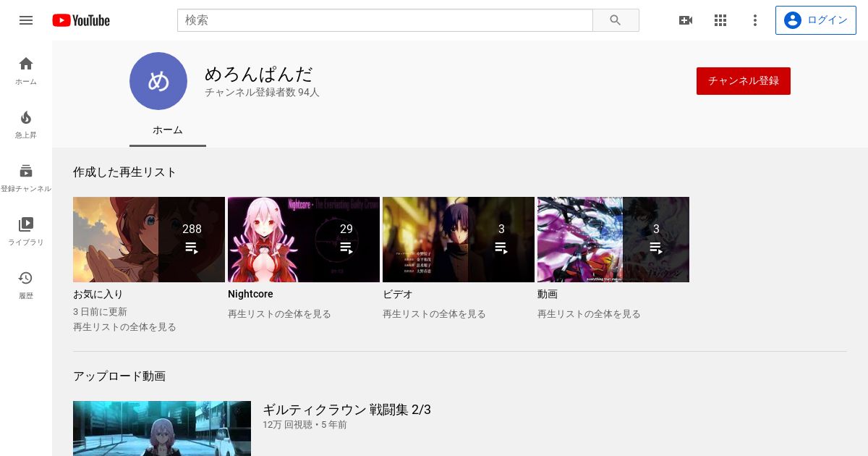868x456 pixels.
Task: Click playlist queue icon on 動画 thumbnail
Action: click(656, 248)
